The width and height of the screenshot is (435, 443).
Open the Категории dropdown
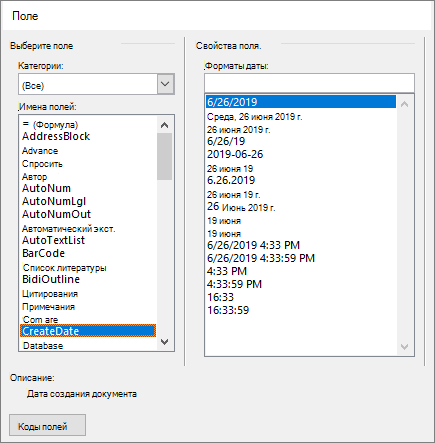165,84
